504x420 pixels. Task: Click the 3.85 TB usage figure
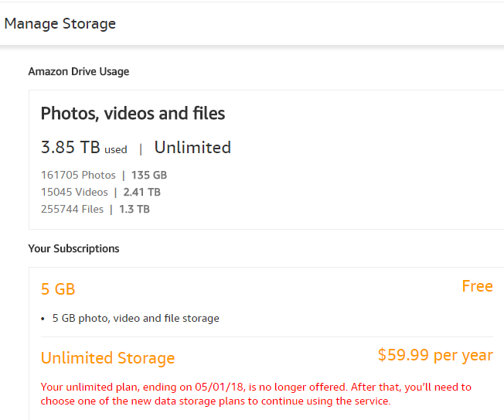click(70, 148)
